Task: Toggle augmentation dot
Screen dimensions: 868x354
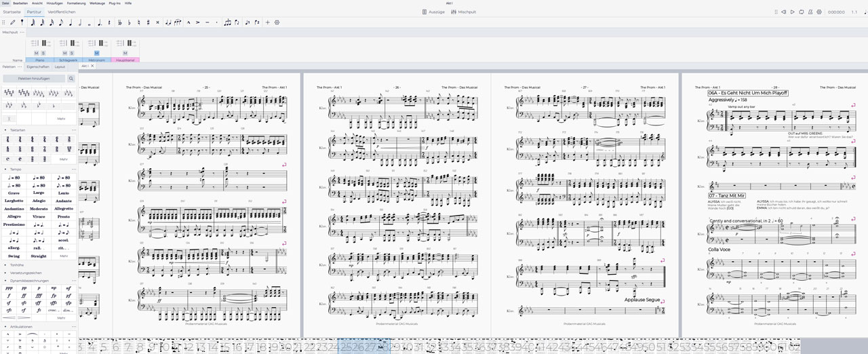Action: point(99,22)
